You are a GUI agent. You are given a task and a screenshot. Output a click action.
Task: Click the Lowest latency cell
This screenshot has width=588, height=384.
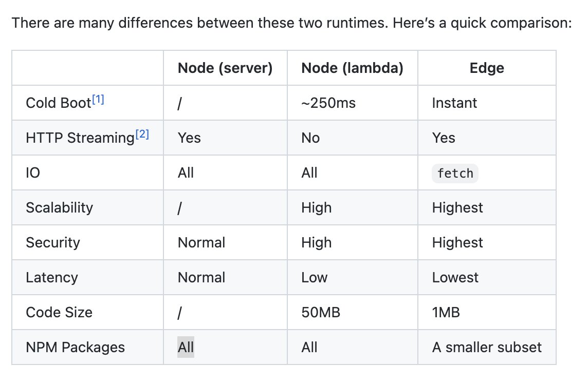point(455,278)
